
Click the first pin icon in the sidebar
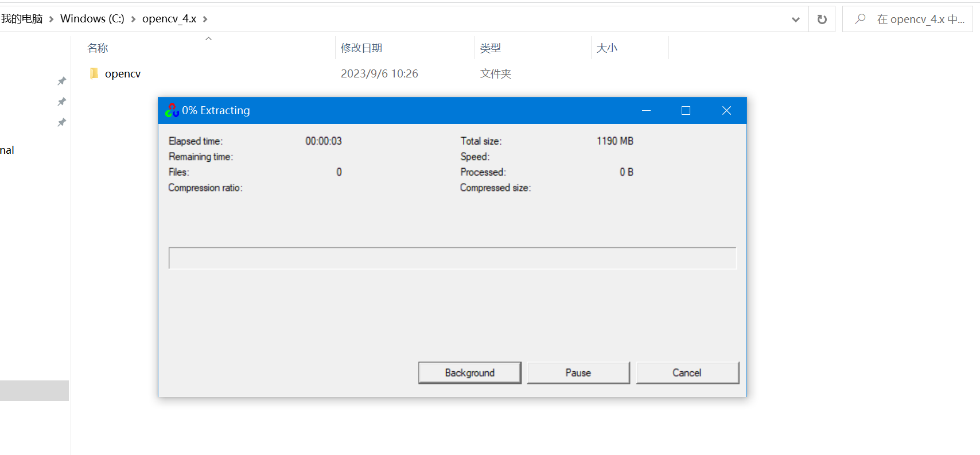click(61, 81)
